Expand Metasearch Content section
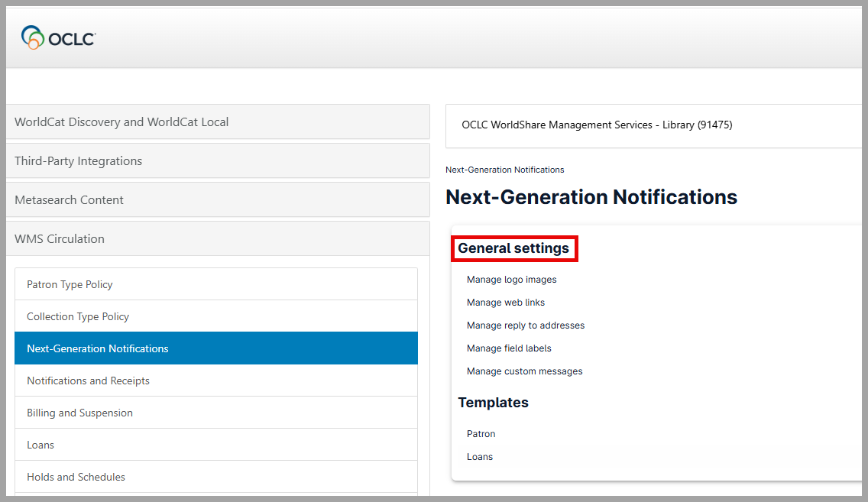 pos(218,199)
